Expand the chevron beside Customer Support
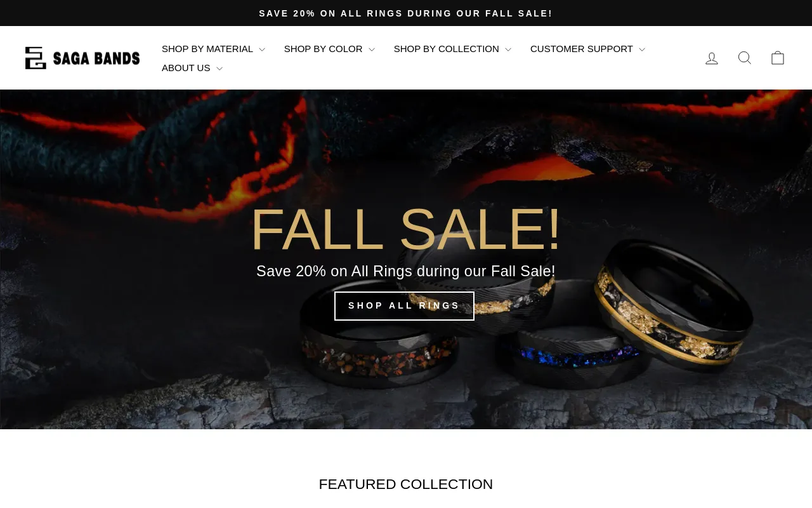The image size is (812, 508). [642, 50]
